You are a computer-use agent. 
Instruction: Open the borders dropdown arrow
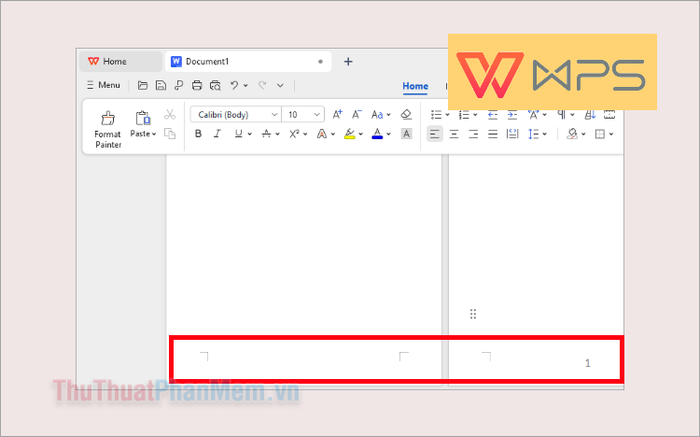611,134
